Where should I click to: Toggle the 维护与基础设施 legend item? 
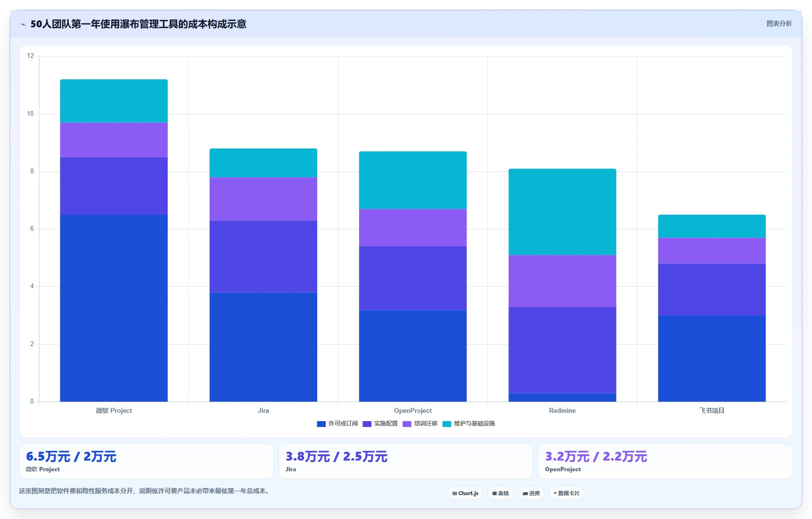point(469,424)
